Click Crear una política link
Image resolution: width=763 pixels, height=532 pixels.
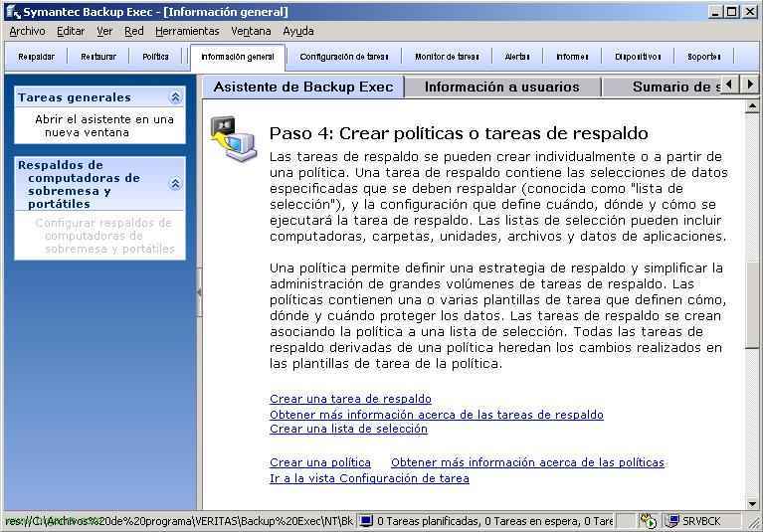coord(320,462)
